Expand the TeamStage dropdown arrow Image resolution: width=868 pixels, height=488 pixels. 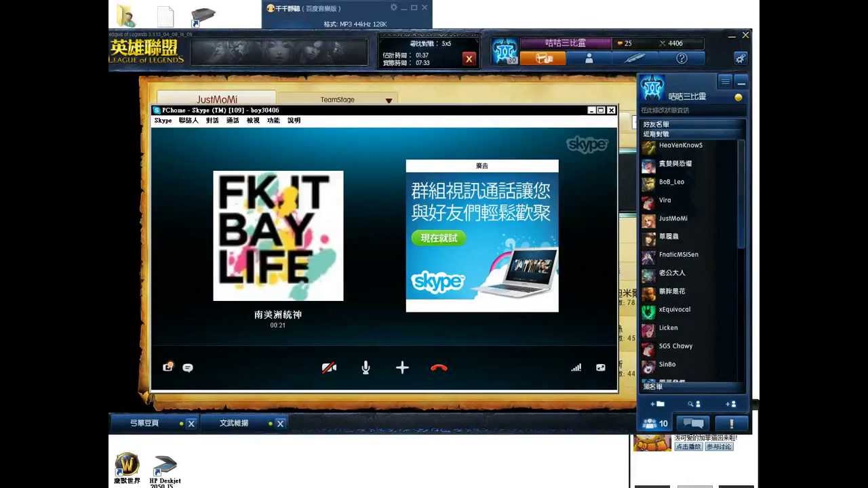[x=389, y=100]
